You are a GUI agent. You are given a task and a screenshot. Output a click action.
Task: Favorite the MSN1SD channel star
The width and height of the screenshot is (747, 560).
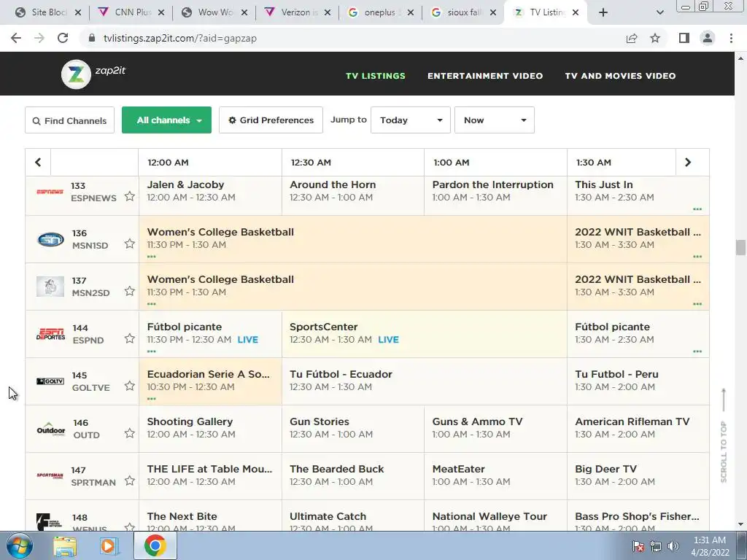pos(130,244)
